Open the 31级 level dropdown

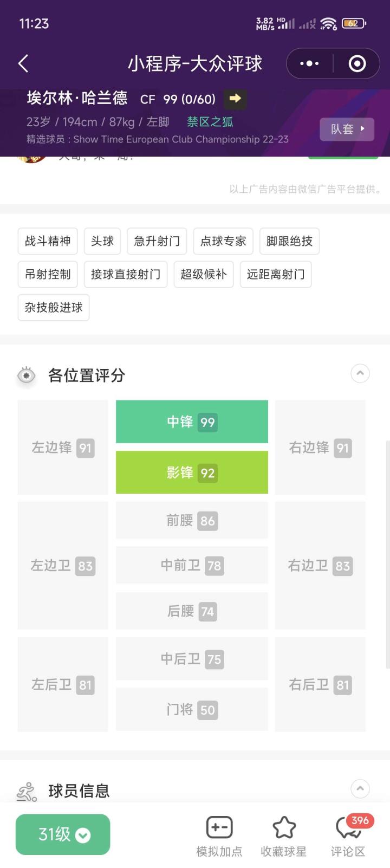coord(63,834)
